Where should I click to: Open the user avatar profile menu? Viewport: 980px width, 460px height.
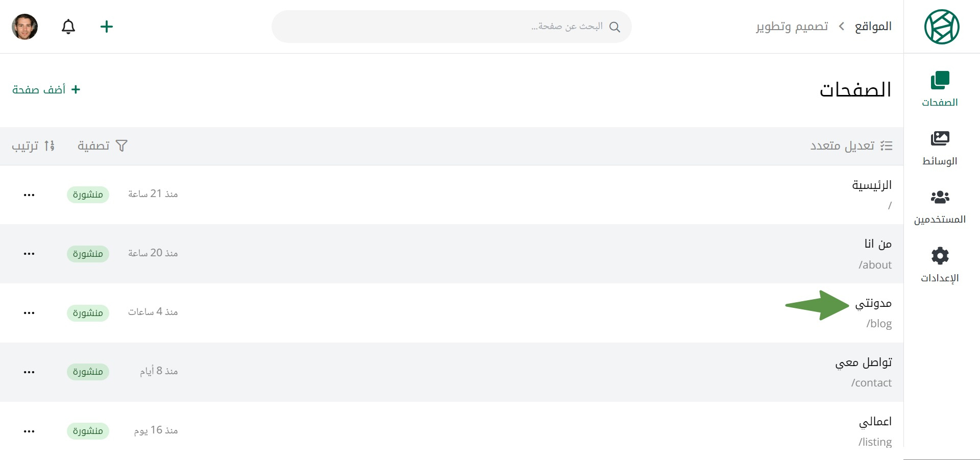pyautogui.click(x=24, y=27)
